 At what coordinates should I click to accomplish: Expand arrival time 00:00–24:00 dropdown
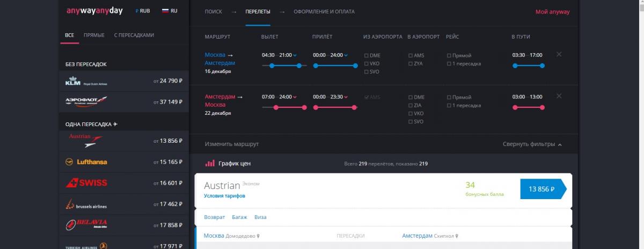click(x=330, y=55)
